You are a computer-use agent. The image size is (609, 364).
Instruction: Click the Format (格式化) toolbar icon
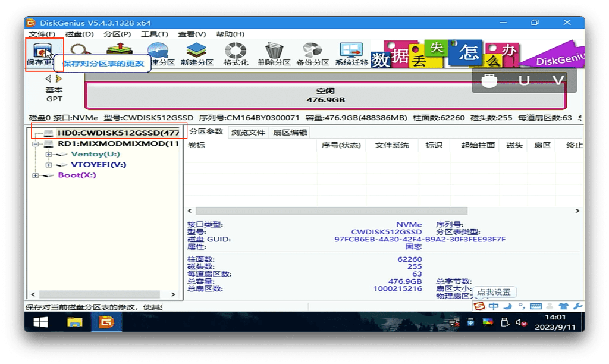pos(236,54)
